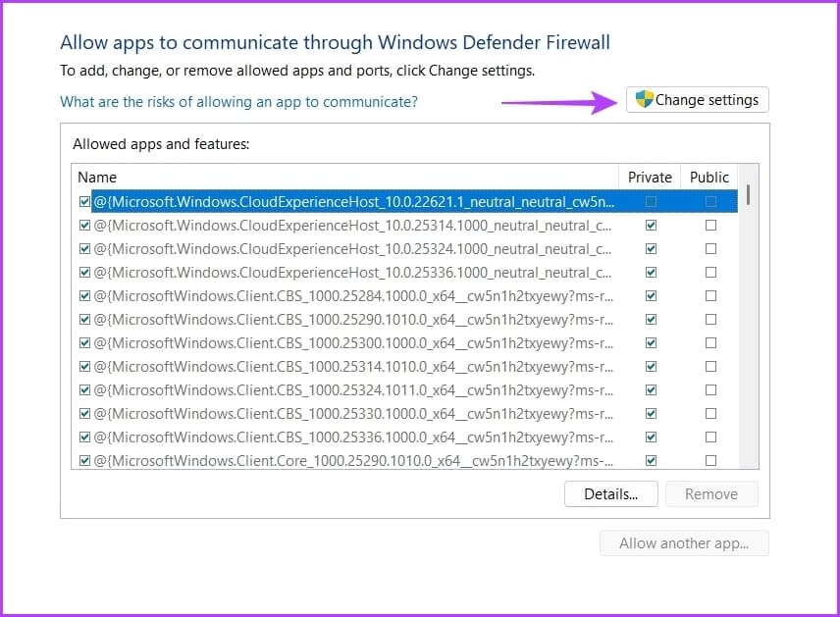Toggle Private checkbox for Client.CBS_1000.25300.1000.0
Screen dimensions: 840x617
tap(651, 342)
